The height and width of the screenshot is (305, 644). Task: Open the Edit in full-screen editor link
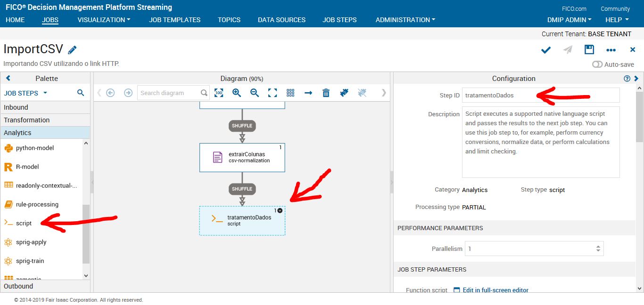[x=495, y=290]
